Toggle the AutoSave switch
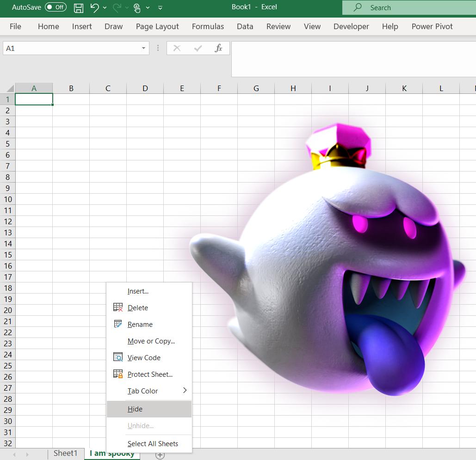This screenshot has height=460, width=476. point(56,7)
